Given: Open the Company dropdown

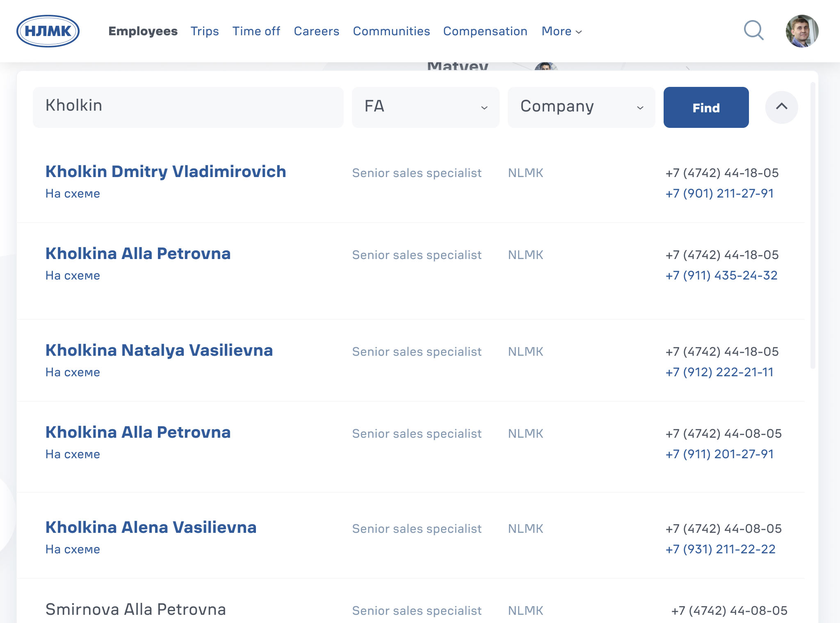Looking at the screenshot, I should click(581, 107).
